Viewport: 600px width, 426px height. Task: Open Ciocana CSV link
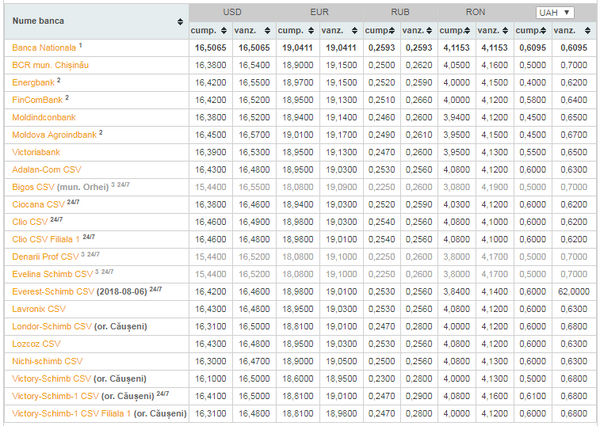(x=38, y=204)
